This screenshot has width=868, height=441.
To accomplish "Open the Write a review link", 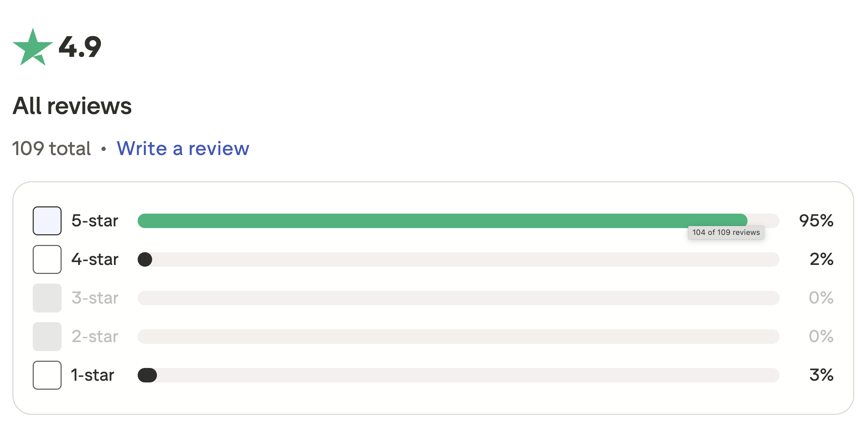I will [x=183, y=149].
